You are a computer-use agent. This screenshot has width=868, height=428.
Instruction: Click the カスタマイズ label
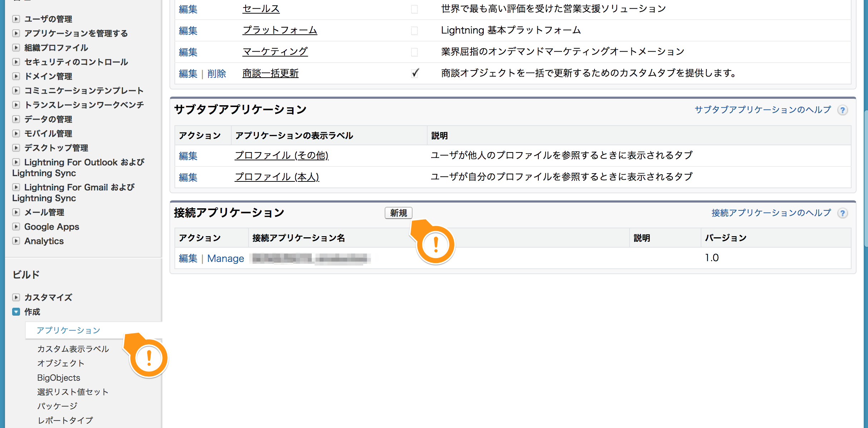(48, 297)
